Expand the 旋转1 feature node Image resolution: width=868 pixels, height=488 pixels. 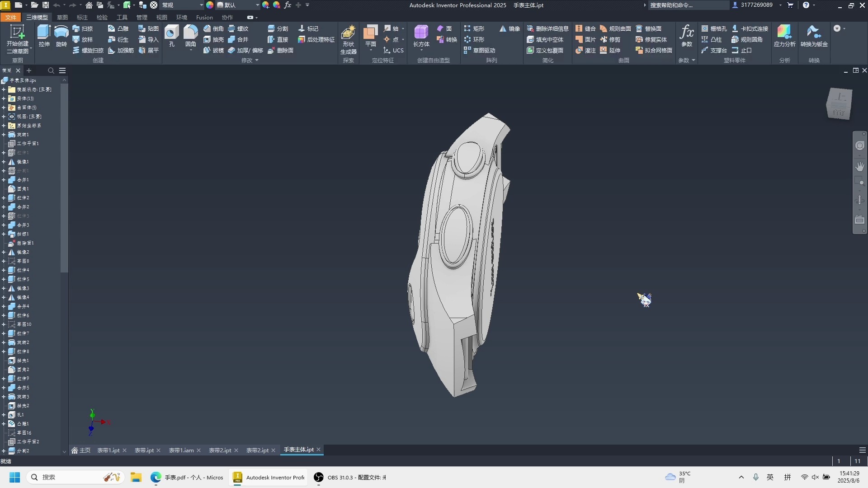[4, 135]
